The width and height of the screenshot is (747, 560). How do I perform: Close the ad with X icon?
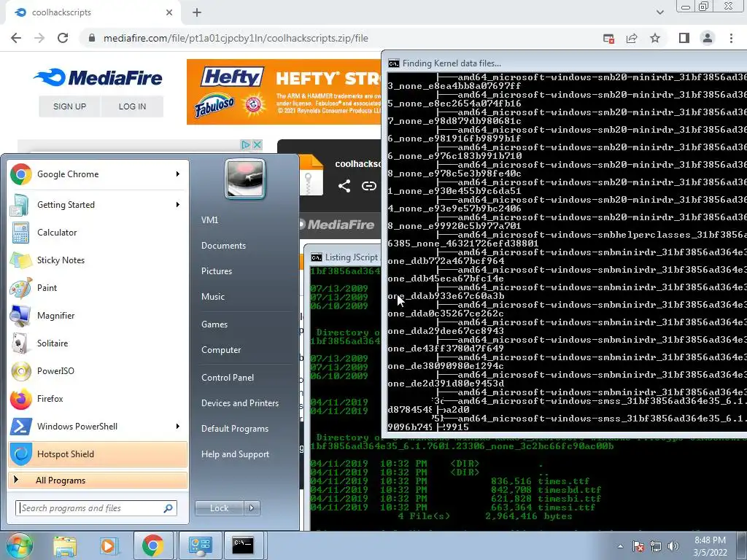[x=257, y=144]
